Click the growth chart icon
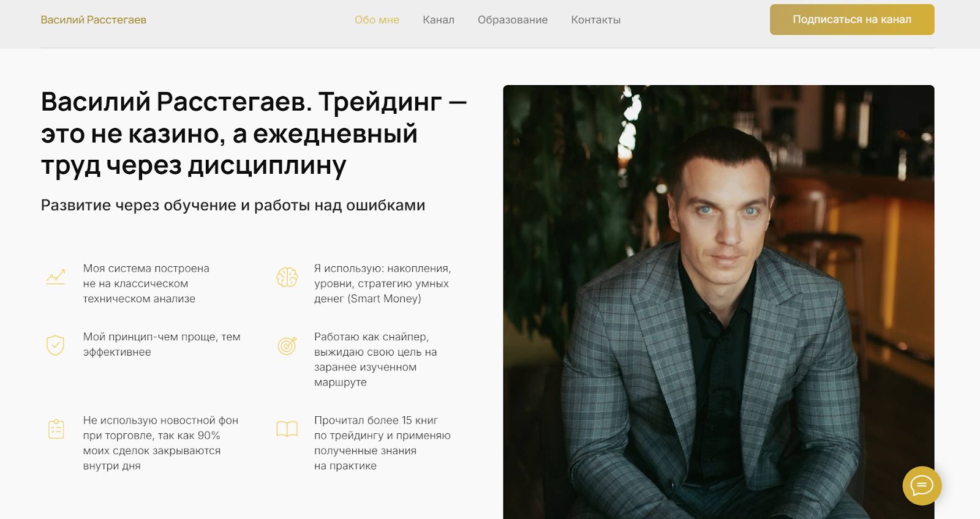This screenshot has height=519, width=980. pos(56,277)
